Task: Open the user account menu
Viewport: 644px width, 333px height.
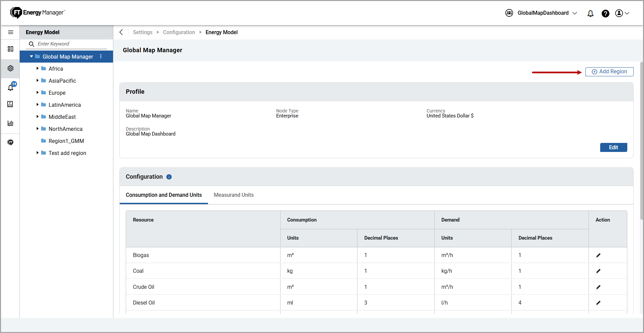Action: tap(622, 13)
